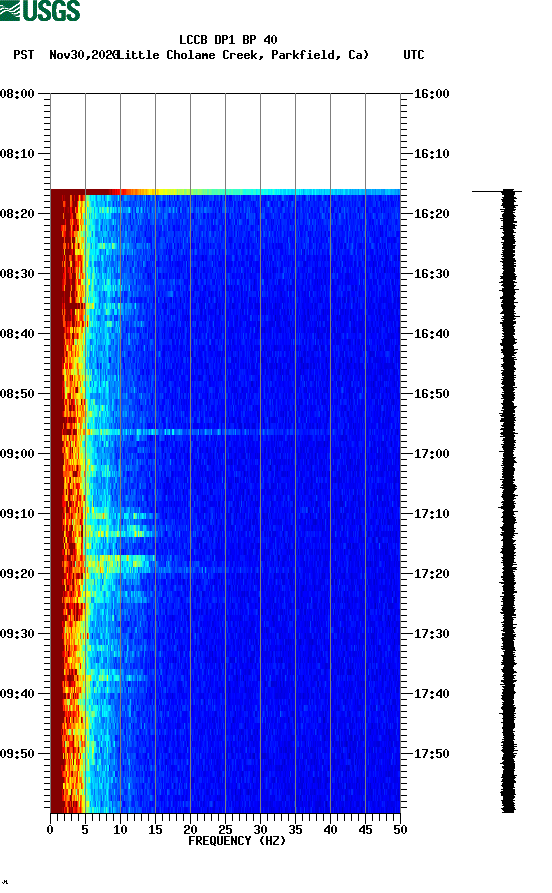This screenshot has height=893, width=552.
Task: Click the 15 Hz frequency tick label
Action: [155, 830]
